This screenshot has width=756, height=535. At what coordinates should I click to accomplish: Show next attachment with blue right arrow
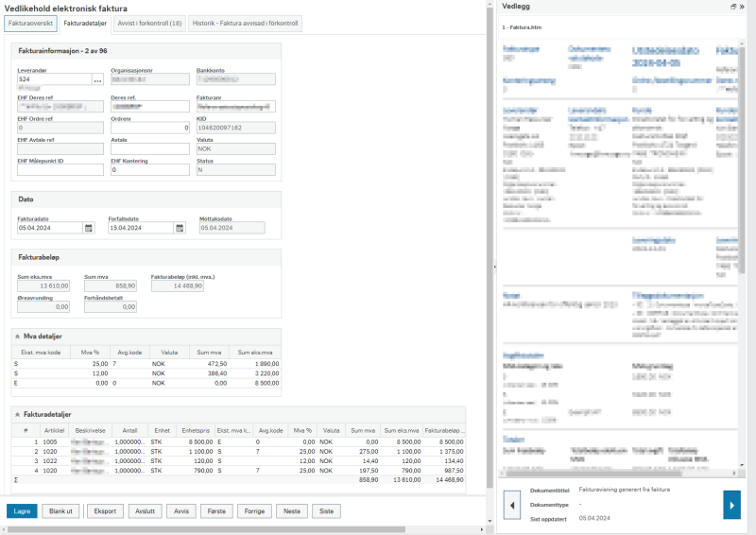(731, 505)
